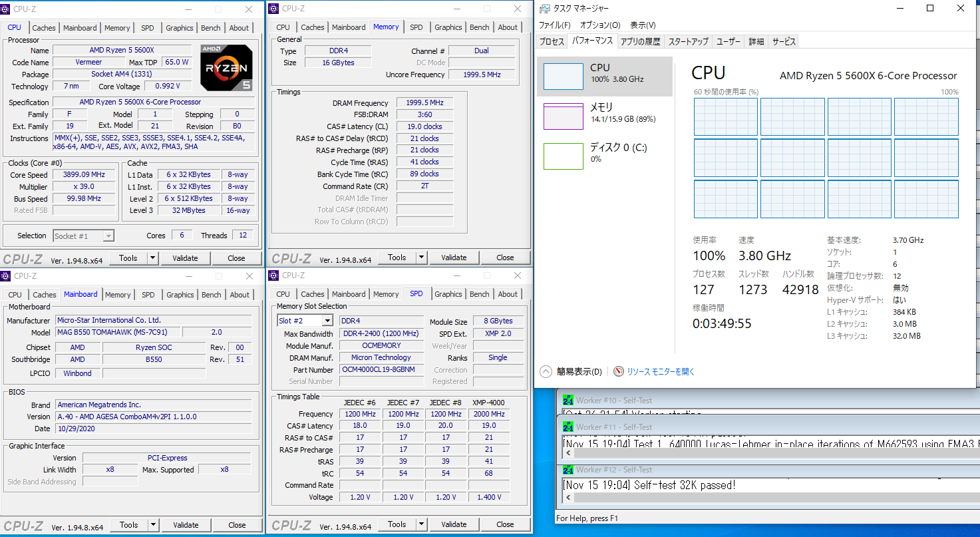Click the memory Size value 16 GBytes
The width and height of the screenshot is (980, 537).
click(x=338, y=63)
